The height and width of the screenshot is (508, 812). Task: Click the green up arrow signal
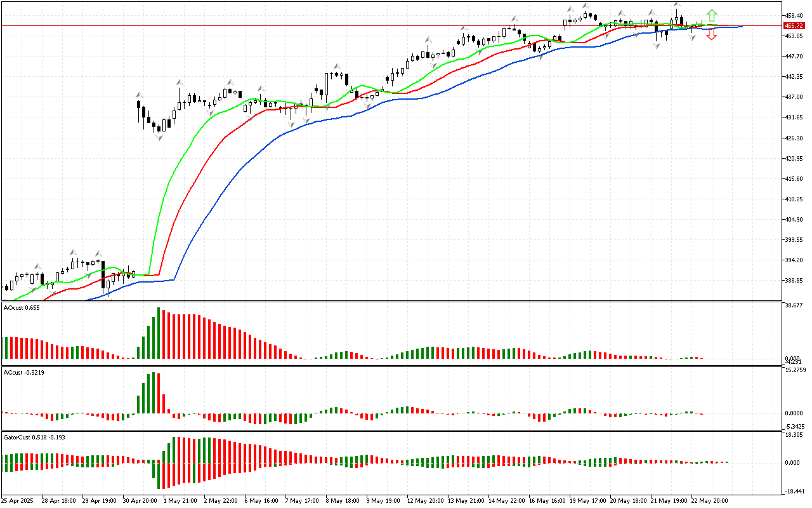click(x=712, y=15)
